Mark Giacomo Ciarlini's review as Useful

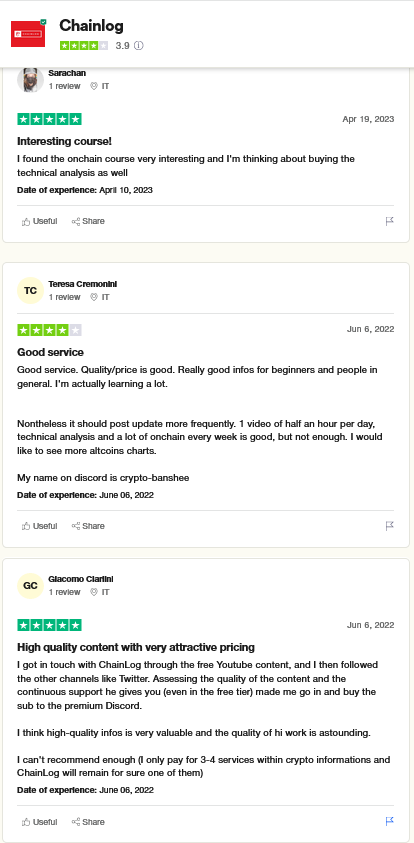point(39,821)
